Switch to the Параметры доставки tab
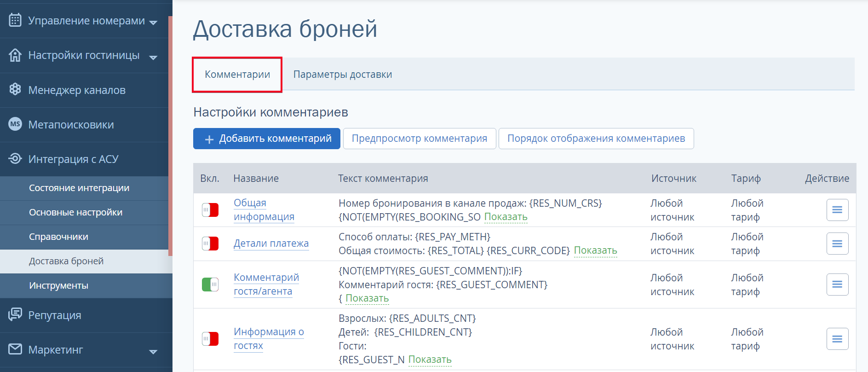The image size is (868, 372). tap(342, 75)
